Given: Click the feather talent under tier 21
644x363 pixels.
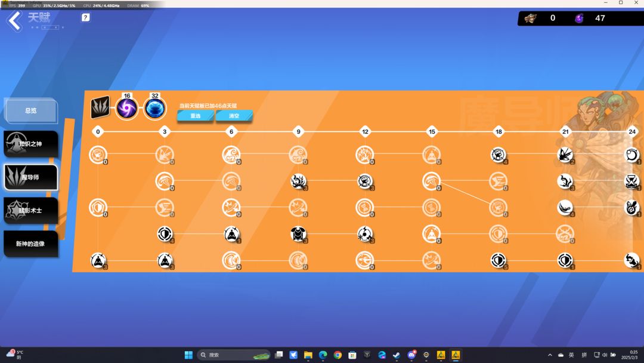Looking at the screenshot, I should pyautogui.click(x=565, y=207).
